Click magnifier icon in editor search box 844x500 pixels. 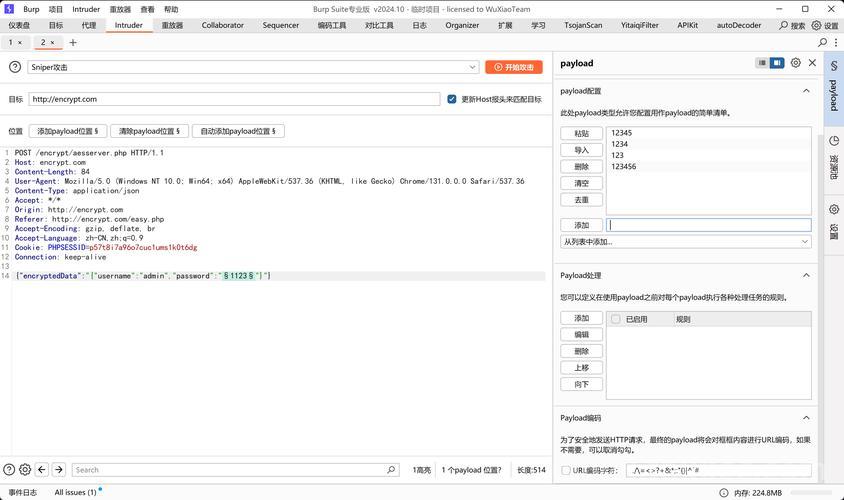click(391, 469)
